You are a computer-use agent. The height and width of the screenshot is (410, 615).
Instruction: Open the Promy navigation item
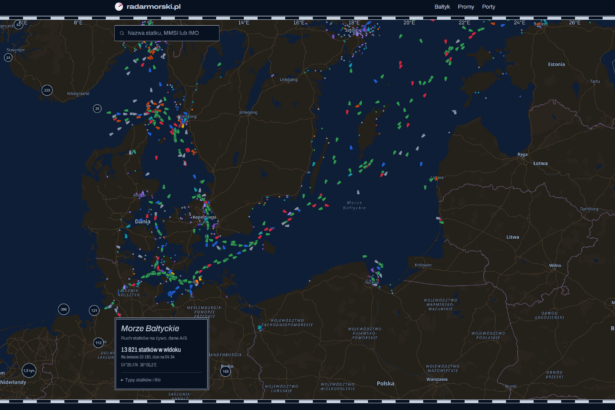pos(466,7)
